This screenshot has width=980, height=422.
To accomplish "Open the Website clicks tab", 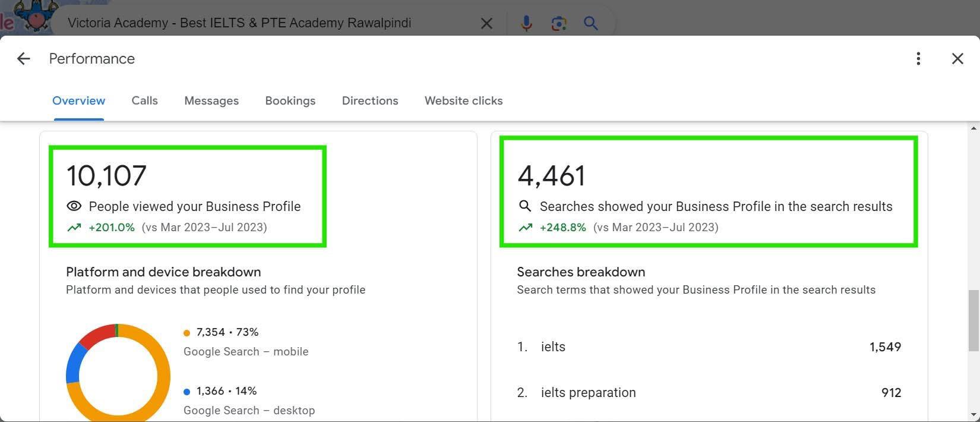I will pyautogui.click(x=463, y=100).
